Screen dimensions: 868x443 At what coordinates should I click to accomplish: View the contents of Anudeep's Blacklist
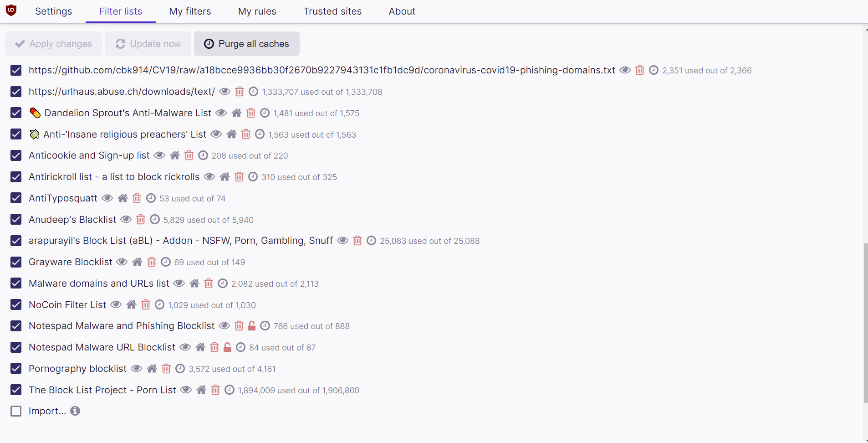point(125,219)
